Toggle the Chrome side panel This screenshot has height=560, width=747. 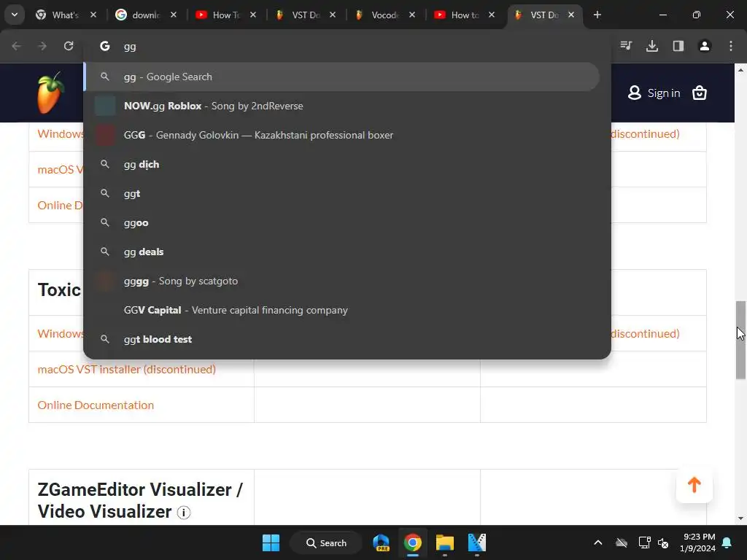(x=678, y=46)
